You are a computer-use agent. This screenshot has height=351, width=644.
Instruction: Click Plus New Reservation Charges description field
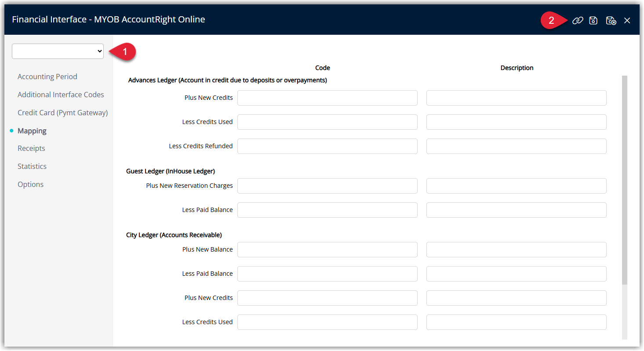click(517, 186)
